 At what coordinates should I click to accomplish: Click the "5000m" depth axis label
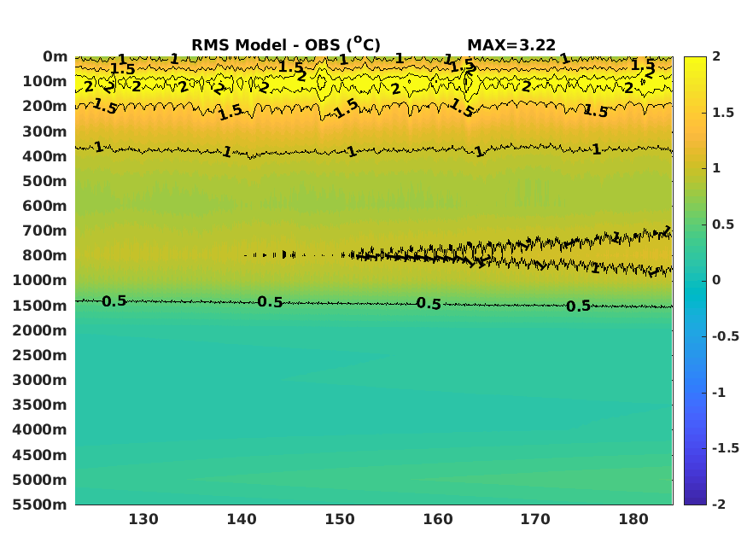tap(40, 480)
